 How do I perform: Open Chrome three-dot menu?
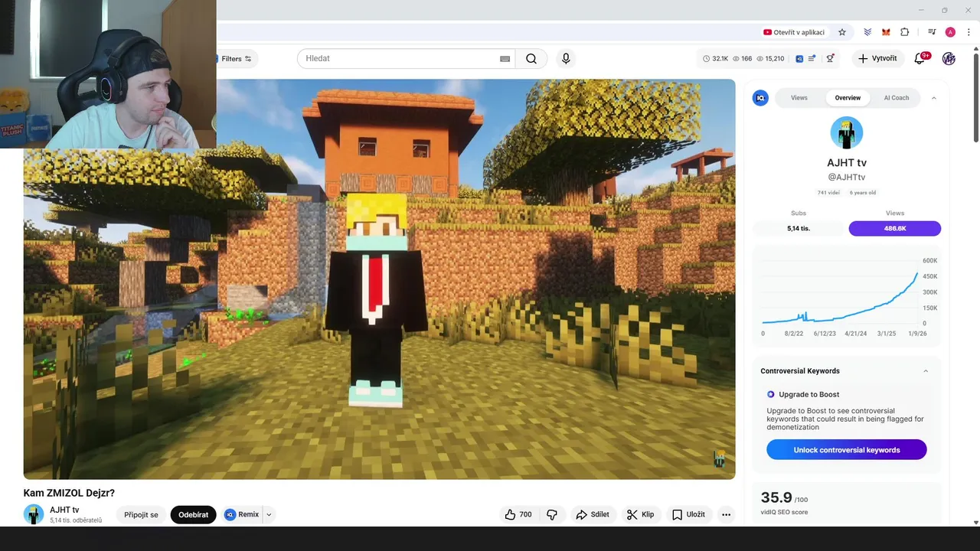click(969, 32)
